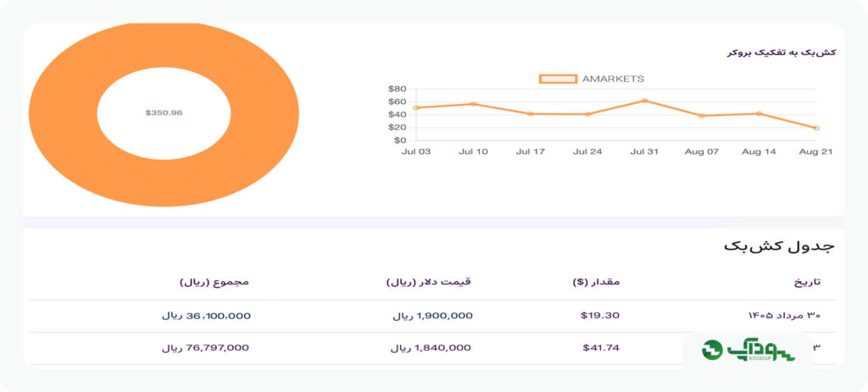Click the قیمت دلار (ریال) column header
The height and width of the screenshot is (392, 868).
(x=428, y=282)
